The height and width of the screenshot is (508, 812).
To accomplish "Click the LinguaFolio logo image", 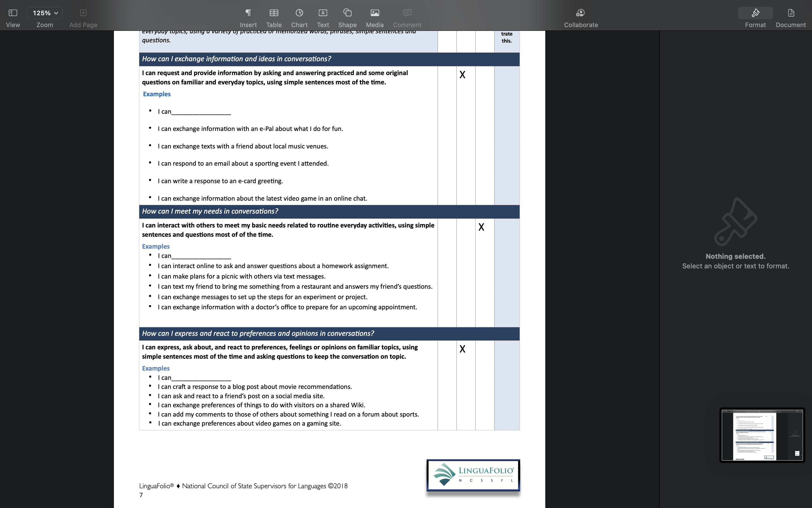I will (473, 475).
